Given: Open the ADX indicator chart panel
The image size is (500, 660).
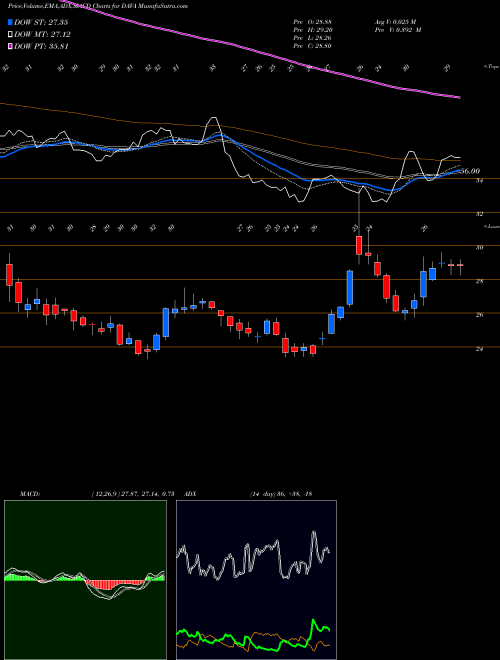Looking at the screenshot, I should tap(256, 580).
